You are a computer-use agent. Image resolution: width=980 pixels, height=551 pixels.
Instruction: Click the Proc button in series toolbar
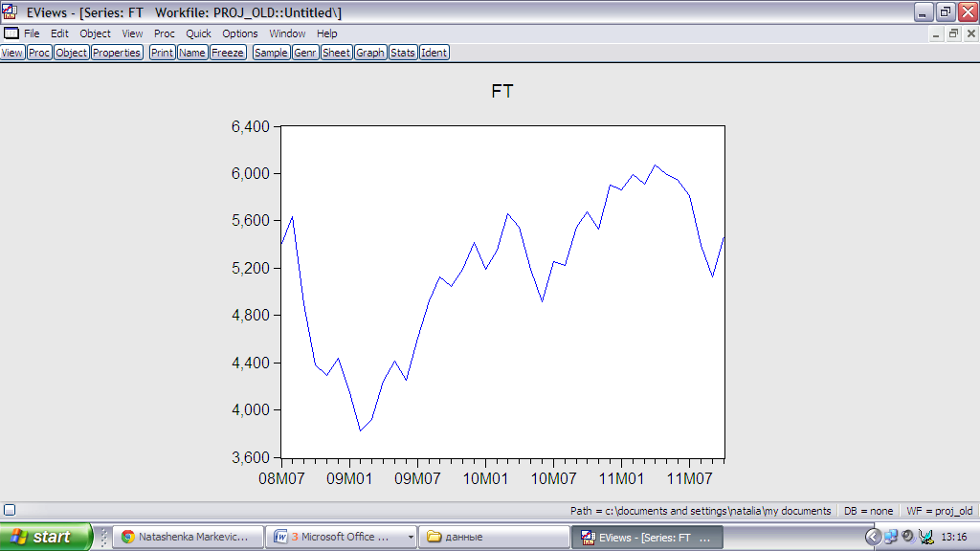click(39, 53)
